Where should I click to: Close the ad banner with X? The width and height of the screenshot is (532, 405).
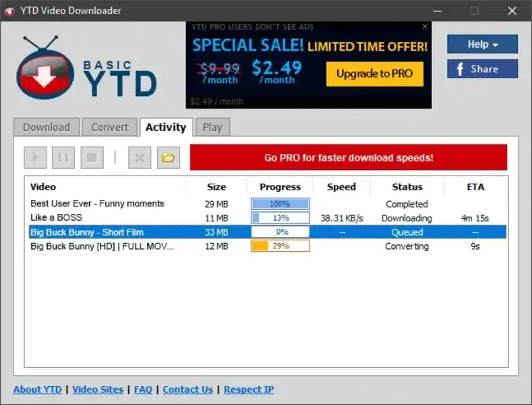click(x=425, y=27)
